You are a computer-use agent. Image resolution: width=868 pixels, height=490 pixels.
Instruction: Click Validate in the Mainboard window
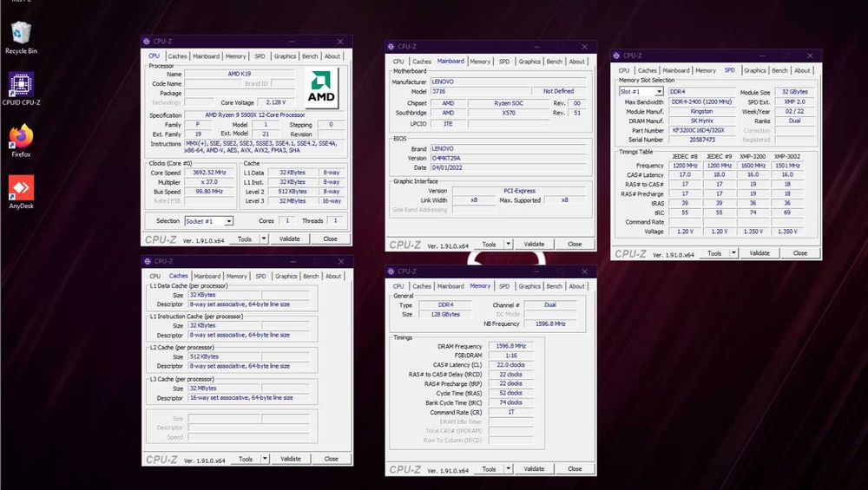pos(534,244)
